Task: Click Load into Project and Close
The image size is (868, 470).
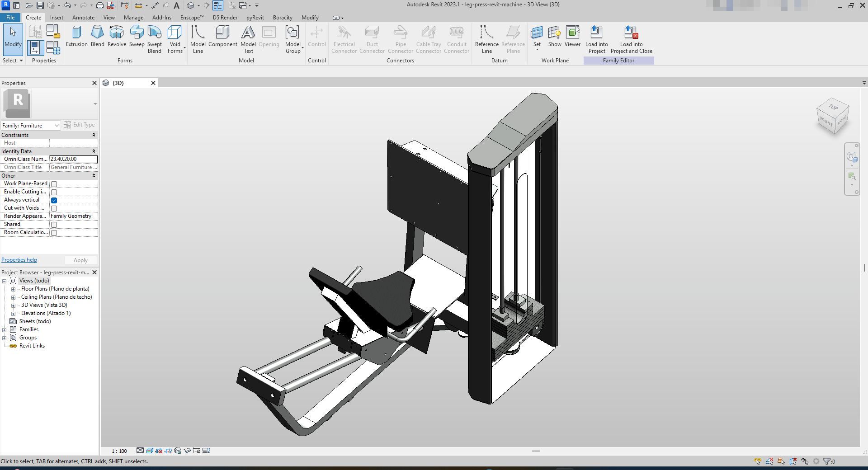Action: [631, 39]
